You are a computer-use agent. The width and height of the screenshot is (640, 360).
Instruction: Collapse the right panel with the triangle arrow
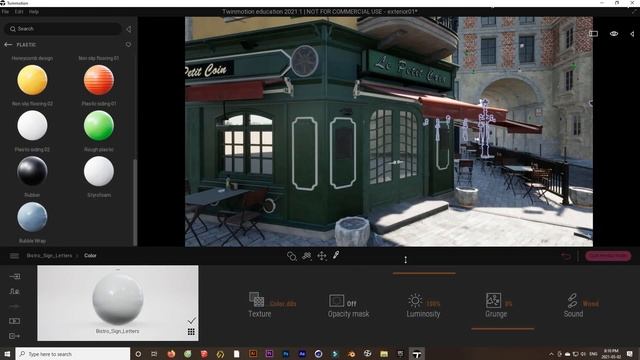(633, 33)
